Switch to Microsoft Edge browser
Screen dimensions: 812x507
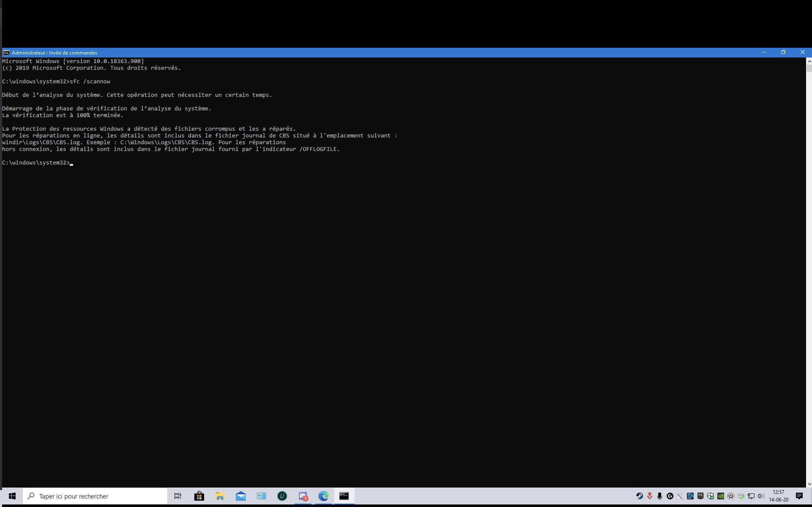tap(324, 496)
